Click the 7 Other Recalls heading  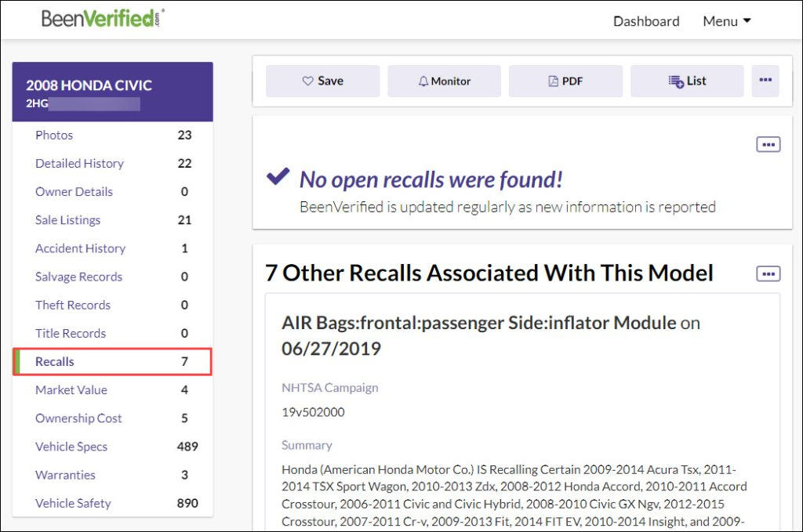[x=489, y=273]
